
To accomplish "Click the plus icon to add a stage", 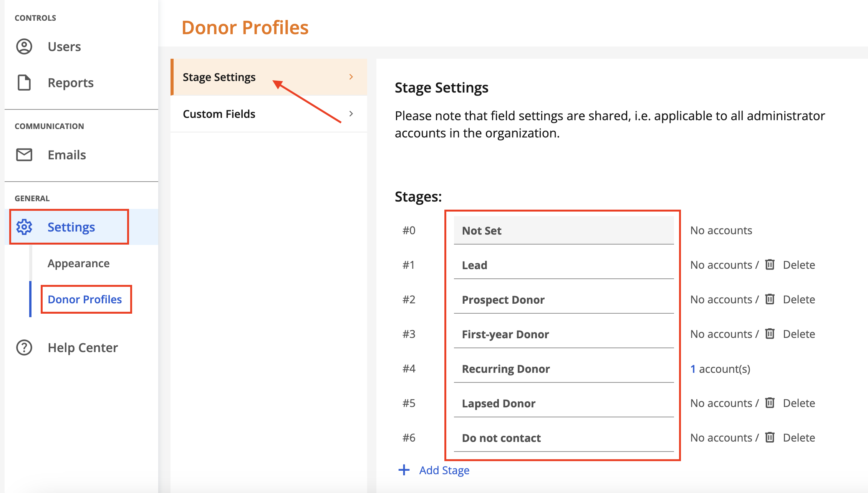I will click(x=404, y=470).
